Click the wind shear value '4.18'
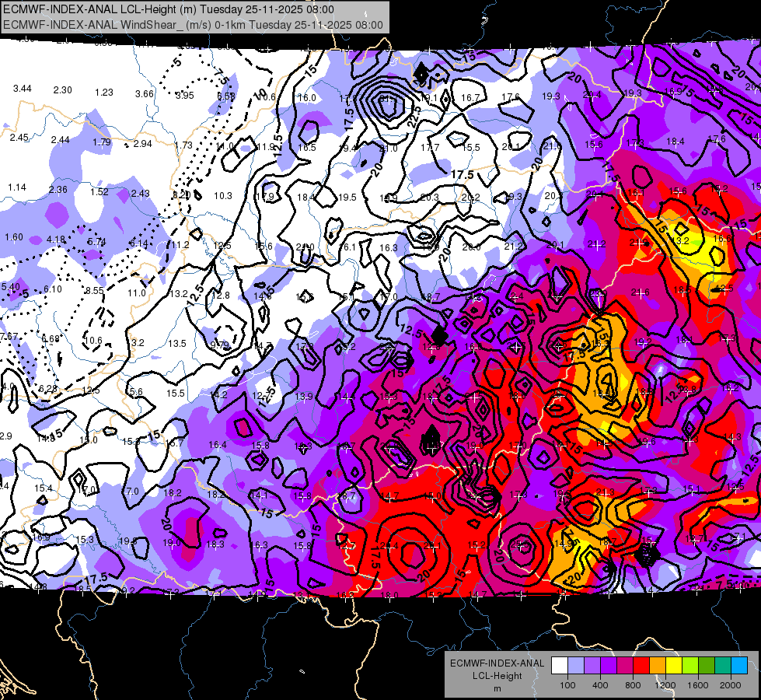 pos(56,240)
